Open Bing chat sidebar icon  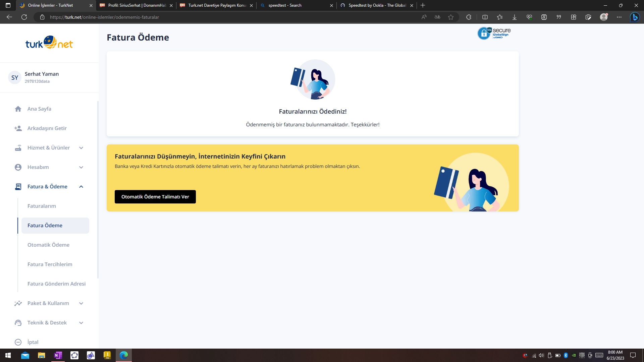635,17
